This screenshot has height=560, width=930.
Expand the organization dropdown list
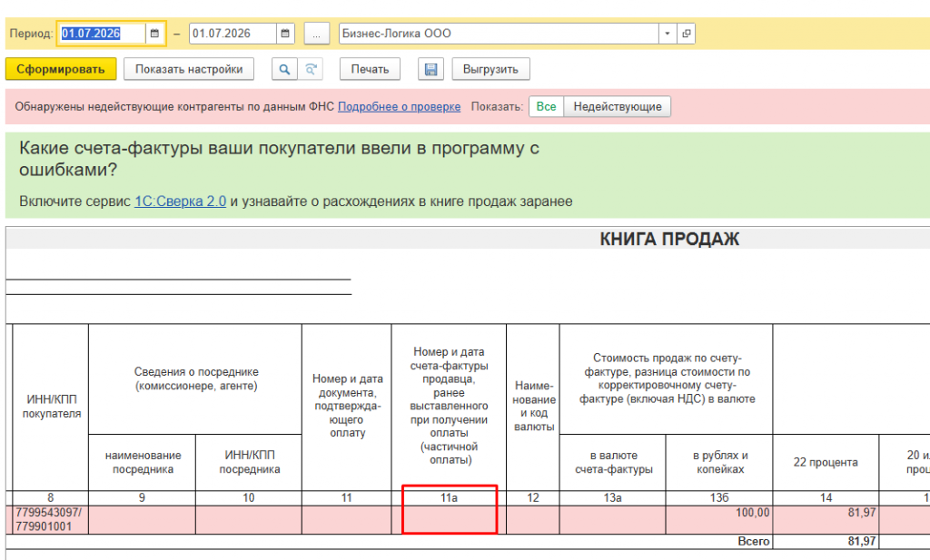[x=668, y=34]
